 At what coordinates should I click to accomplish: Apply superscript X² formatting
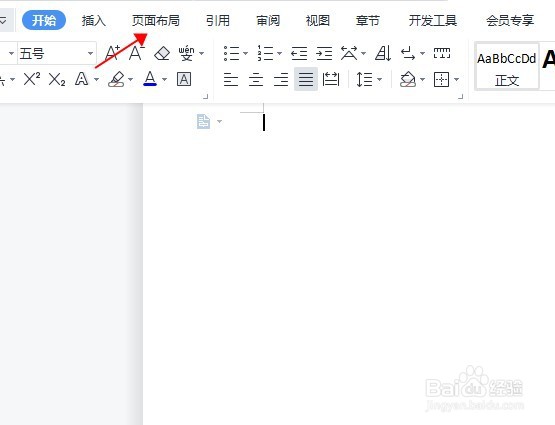(x=32, y=79)
